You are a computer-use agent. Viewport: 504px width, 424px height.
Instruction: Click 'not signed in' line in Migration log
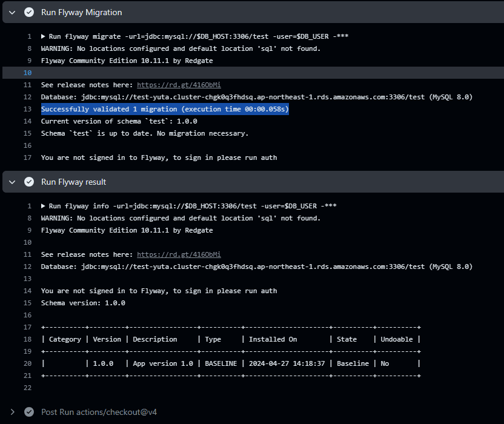159,157
